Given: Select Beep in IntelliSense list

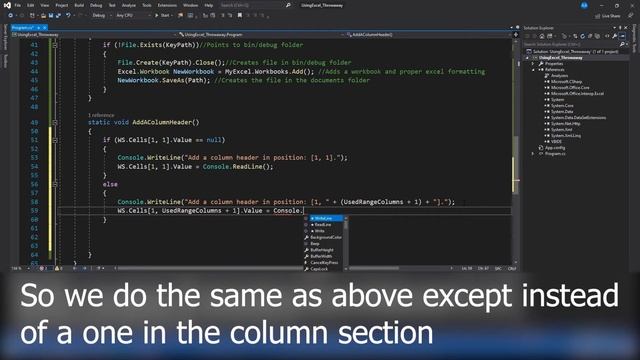Looking at the screenshot, I should 323,244.
